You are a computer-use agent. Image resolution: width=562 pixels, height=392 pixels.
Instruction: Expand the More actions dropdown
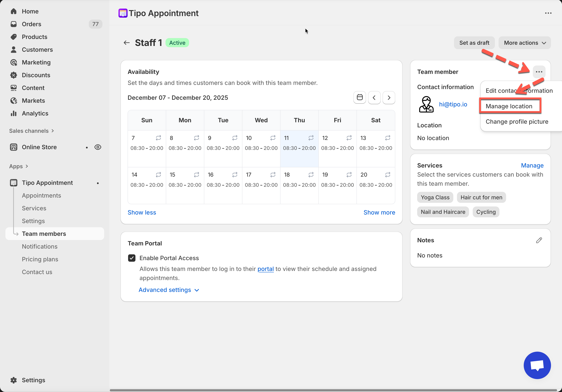[x=525, y=43]
